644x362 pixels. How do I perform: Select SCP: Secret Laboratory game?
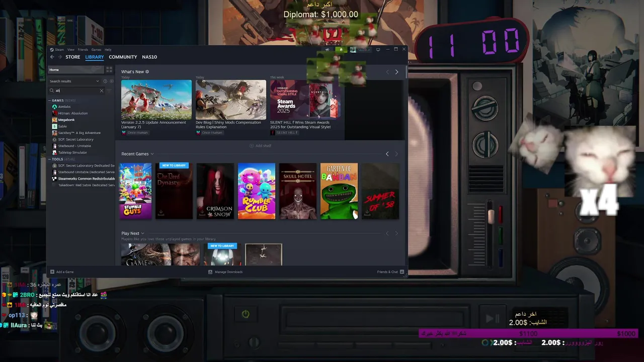75,139
